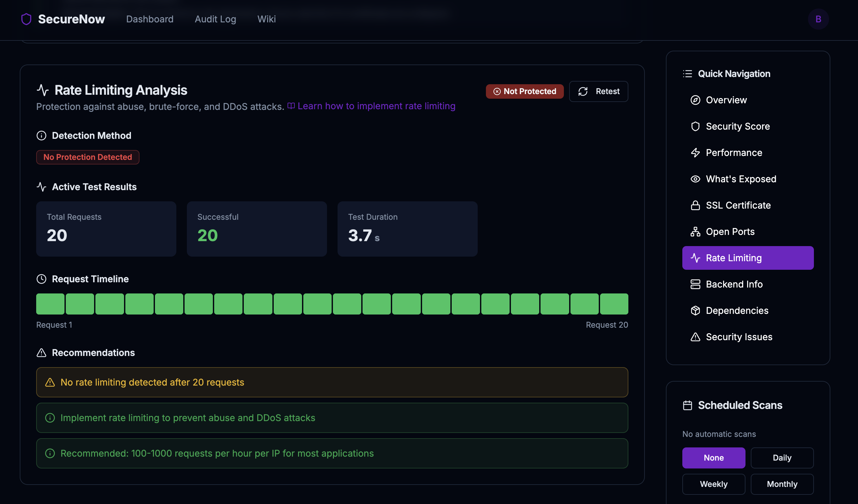Open the Audit Log nav item
Screen dimensions: 858x504
(x=215, y=19)
